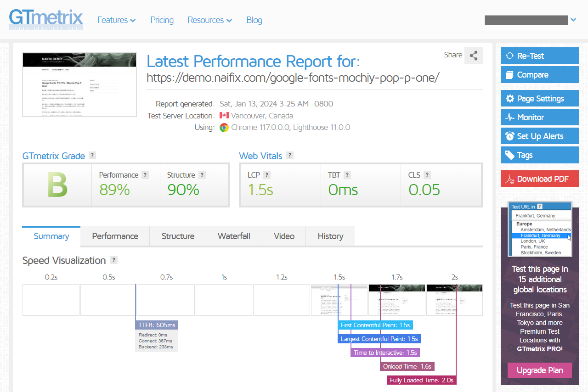Click the 2s filmstrip frame

click(454, 300)
